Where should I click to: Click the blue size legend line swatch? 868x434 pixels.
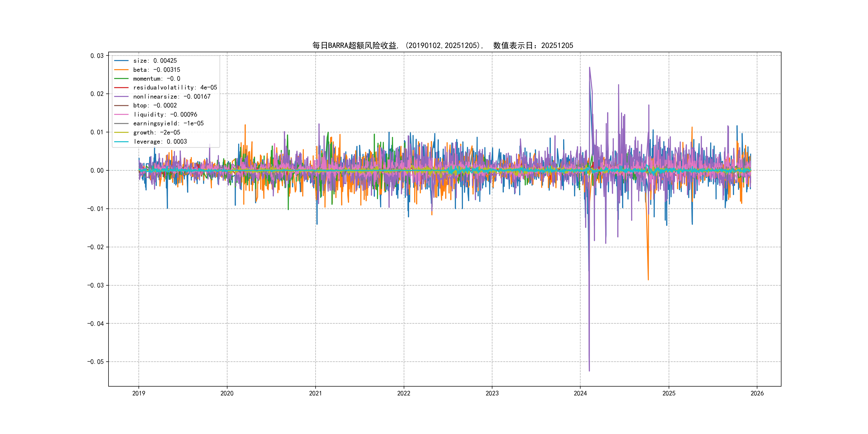pos(121,61)
